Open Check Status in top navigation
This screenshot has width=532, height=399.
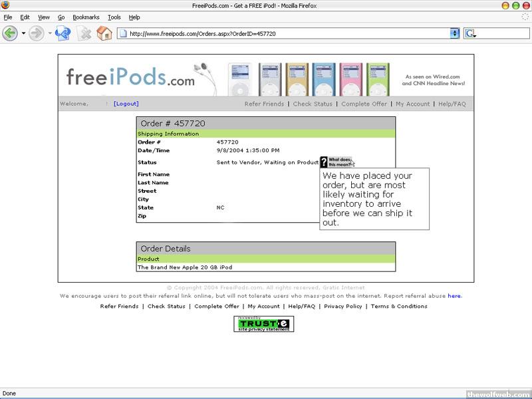click(313, 104)
